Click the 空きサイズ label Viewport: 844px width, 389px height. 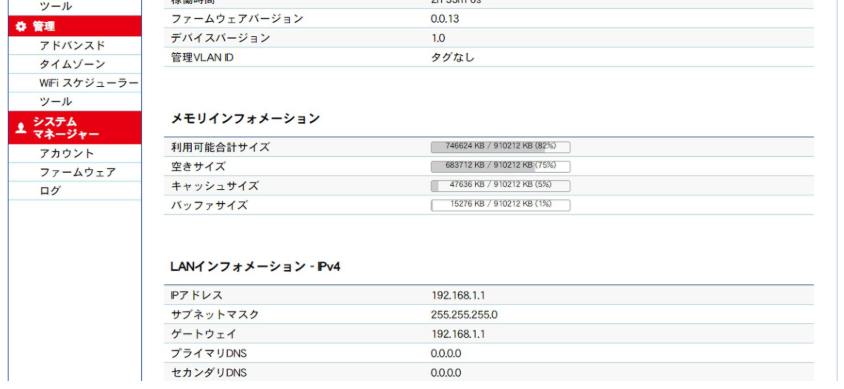[198, 166]
